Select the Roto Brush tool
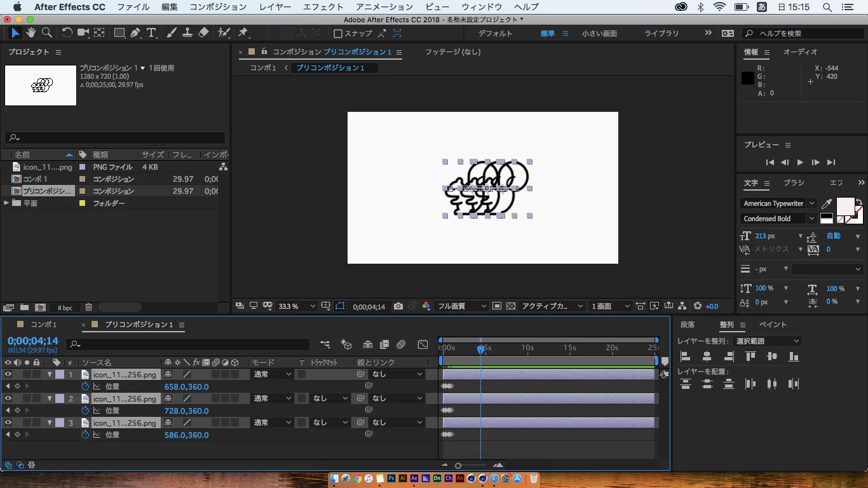This screenshot has width=868, height=488. (x=224, y=33)
